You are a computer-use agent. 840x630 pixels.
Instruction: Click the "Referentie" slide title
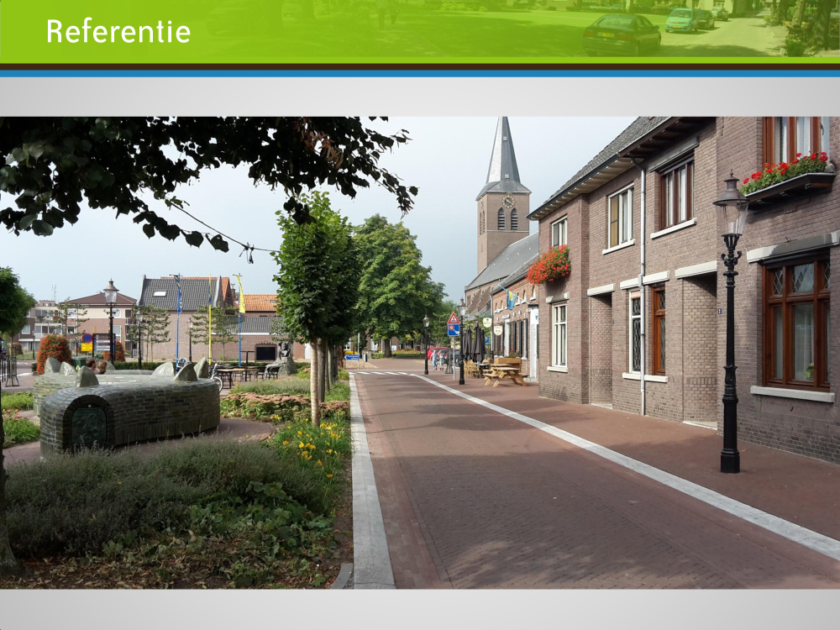[x=118, y=31]
